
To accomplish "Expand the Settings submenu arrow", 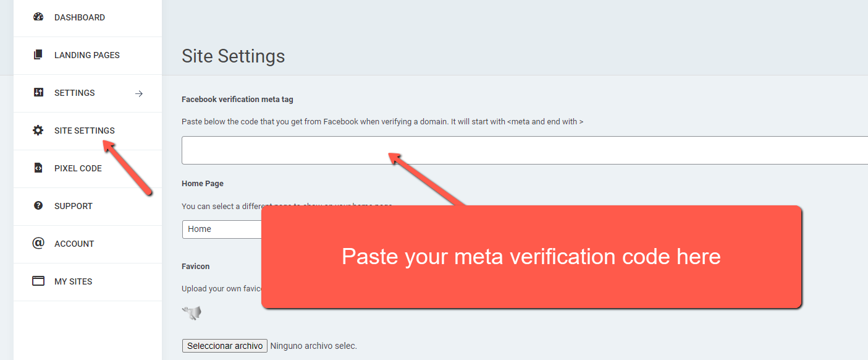I will pos(139,93).
